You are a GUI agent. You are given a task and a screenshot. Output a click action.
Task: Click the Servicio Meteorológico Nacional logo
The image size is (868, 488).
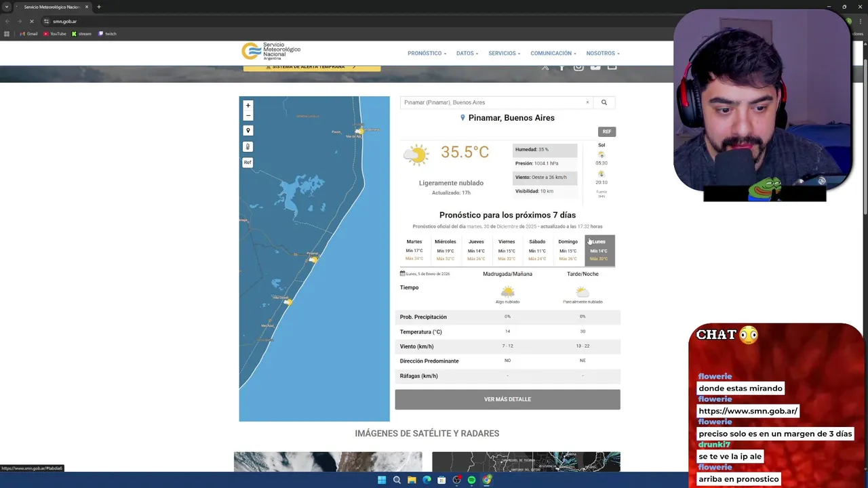[271, 52]
